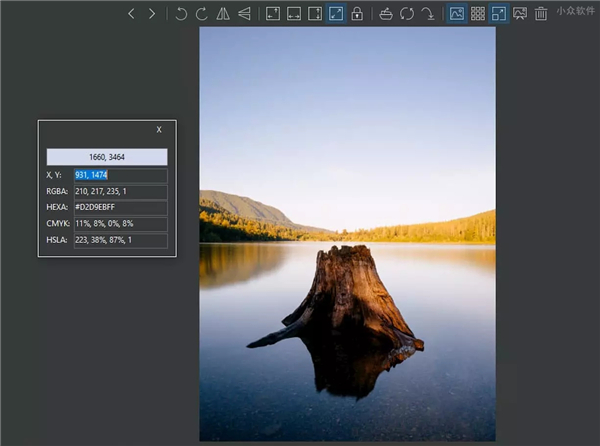
Task: Toggle the highlighted diagonal-arrows fit mode
Action: tap(336, 14)
